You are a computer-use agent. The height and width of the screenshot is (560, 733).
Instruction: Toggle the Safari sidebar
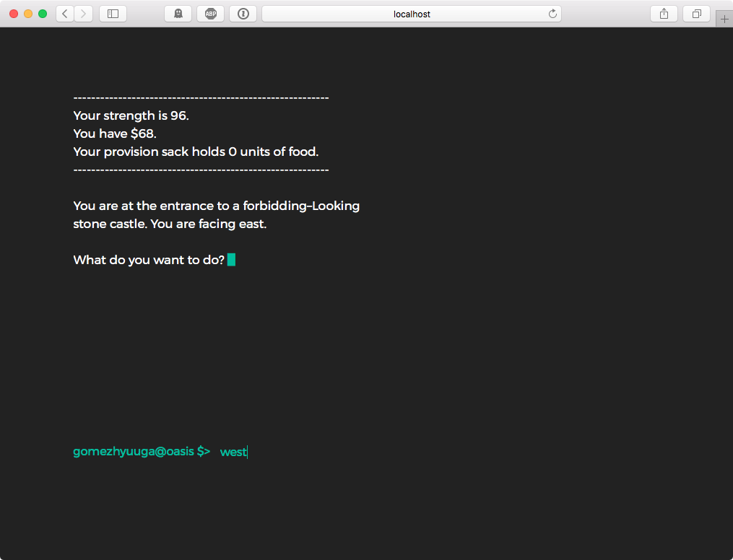point(113,14)
